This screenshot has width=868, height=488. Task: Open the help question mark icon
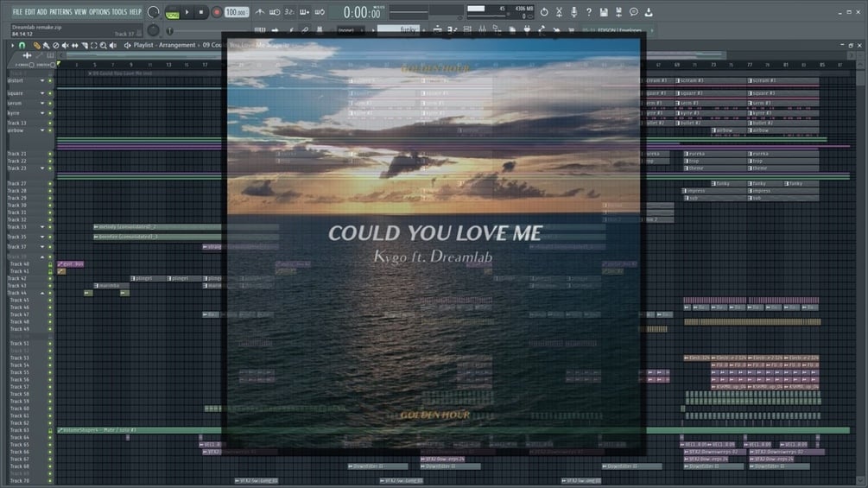click(x=589, y=11)
